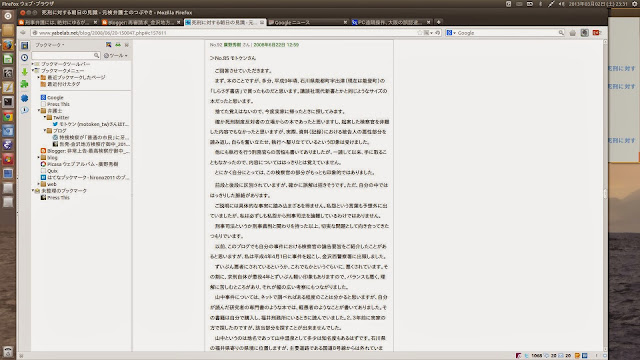Launch Chrome from the Ubuntu dock
This screenshot has width=640, height=360.
[8, 117]
